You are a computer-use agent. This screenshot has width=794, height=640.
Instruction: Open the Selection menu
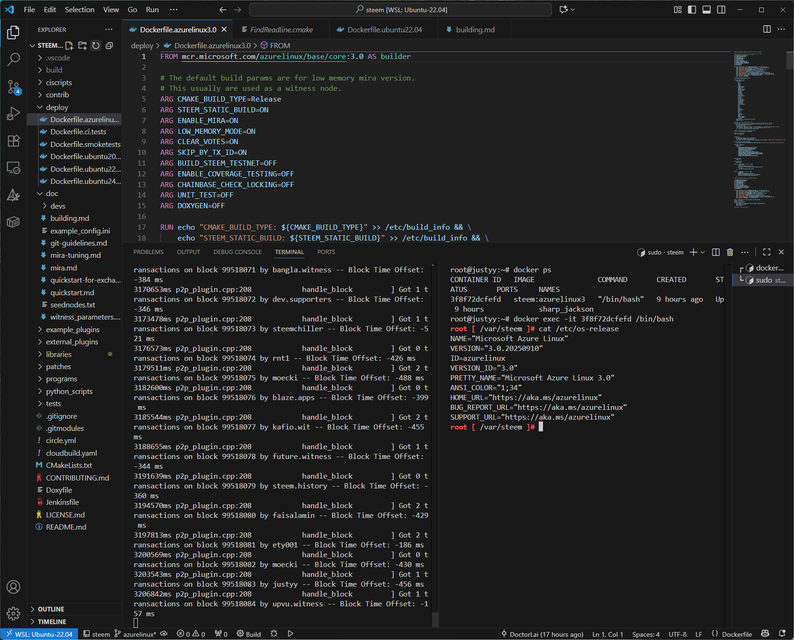pyautogui.click(x=79, y=9)
